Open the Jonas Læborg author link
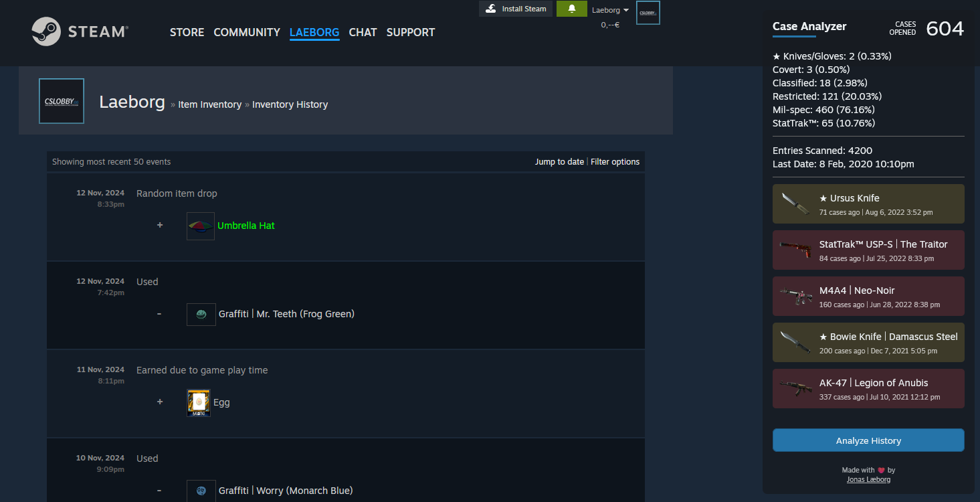Image resolution: width=980 pixels, height=502 pixels. tap(868, 479)
